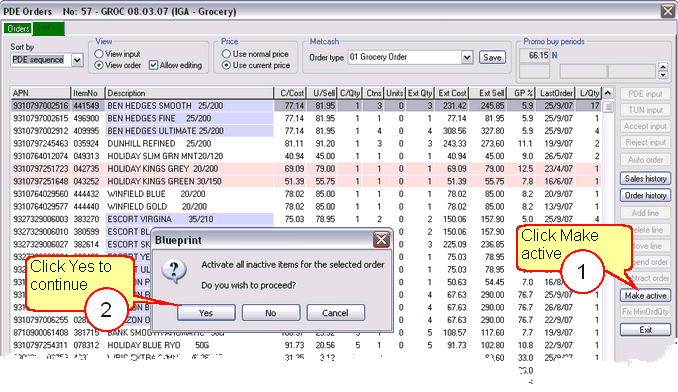Screen dimensions: 678x392
Task: Click the TUN input button
Action: pyautogui.click(x=646, y=110)
